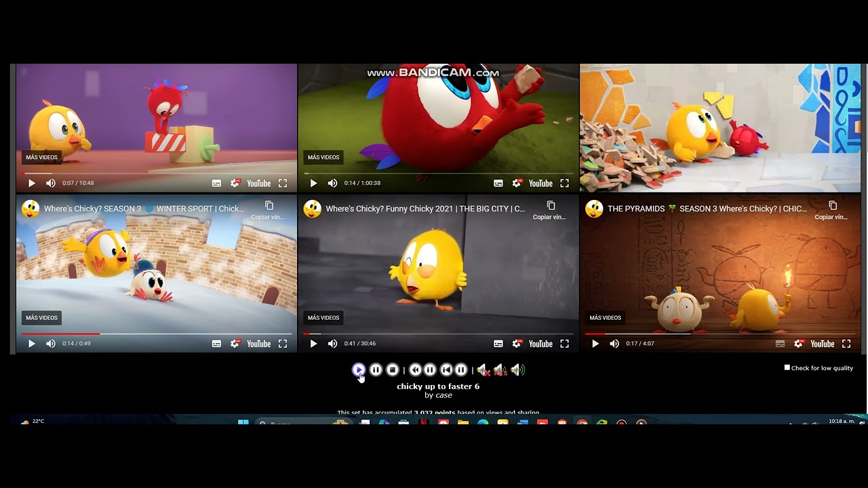Copy link icon on THE BIG CITY video
This screenshot has width=868, height=488.
pyautogui.click(x=551, y=205)
